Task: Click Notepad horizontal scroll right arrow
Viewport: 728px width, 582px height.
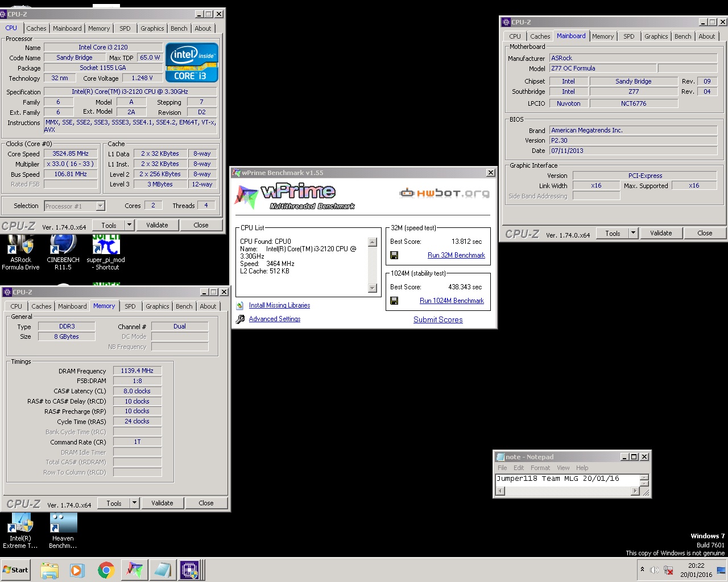Action: (x=635, y=491)
